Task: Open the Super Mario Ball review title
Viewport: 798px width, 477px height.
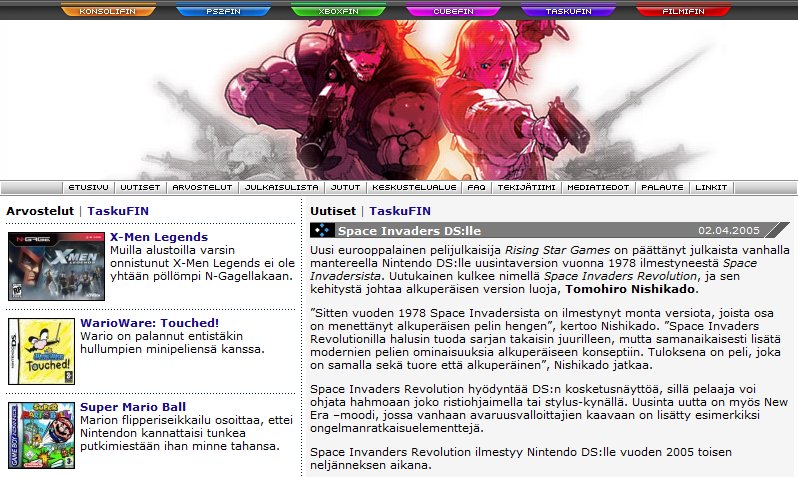Action: 133,407
